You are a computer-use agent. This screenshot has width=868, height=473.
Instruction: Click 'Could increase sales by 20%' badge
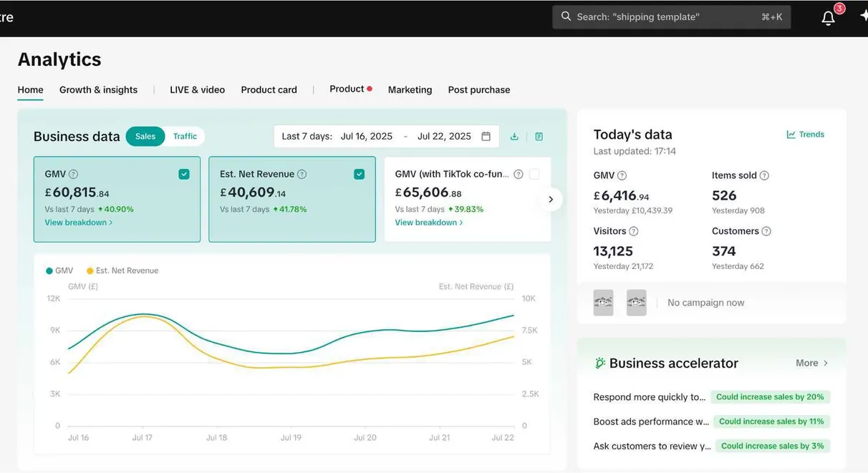pos(770,397)
